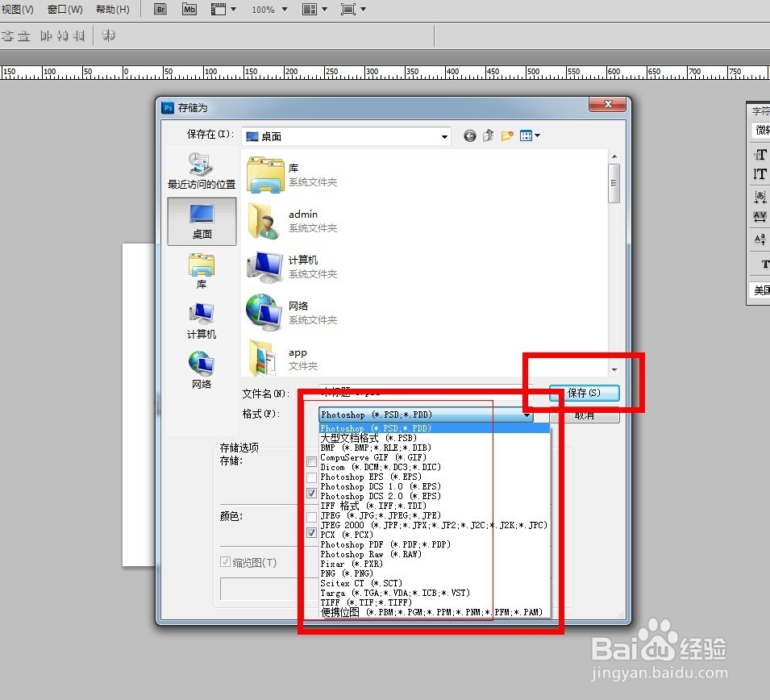Viewport: 770px width, 700px height.
Task: Choose Photoshop EPS format
Action: [x=434, y=477]
